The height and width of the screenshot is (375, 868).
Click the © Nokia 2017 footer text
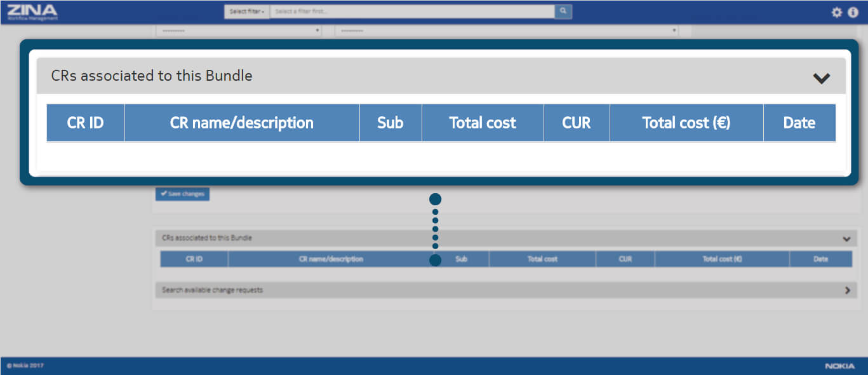[x=25, y=365]
